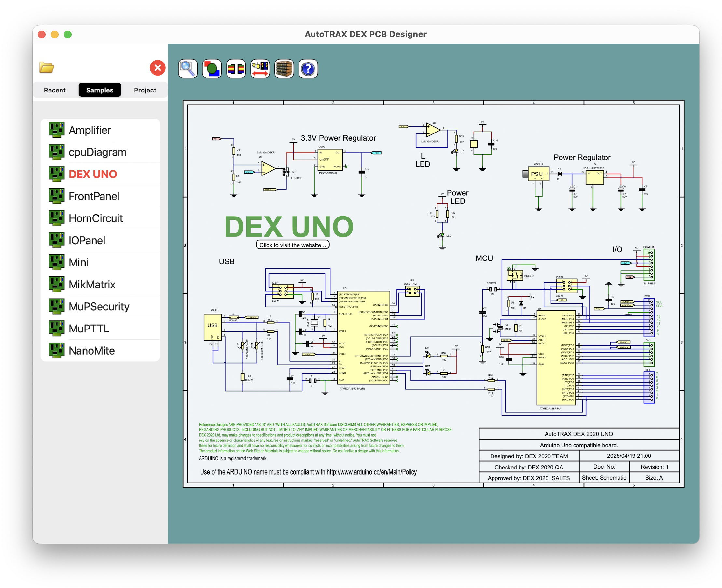Viewport: 722px width, 588px height.
Task: Click the IOPanel PCB board icon
Action: (x=57, y=240)
